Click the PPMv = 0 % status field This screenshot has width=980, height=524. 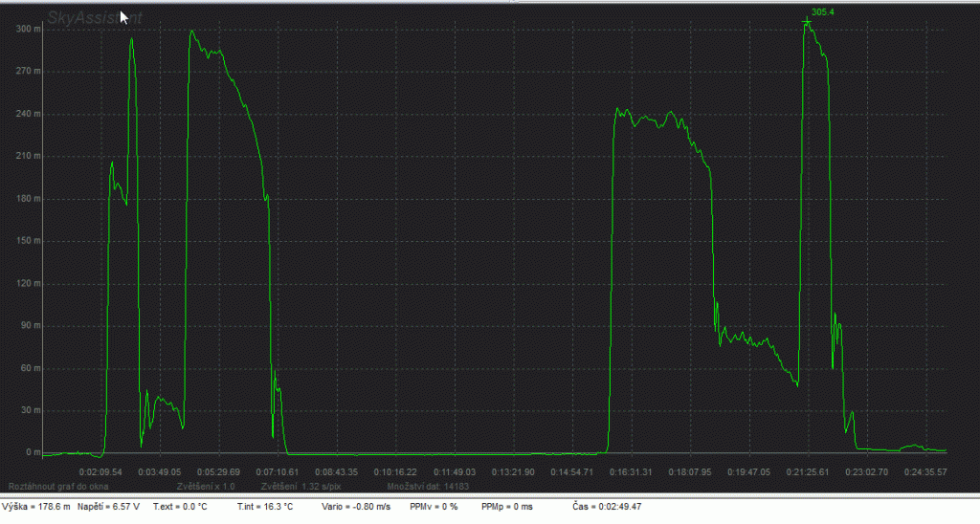click(434, 507)
